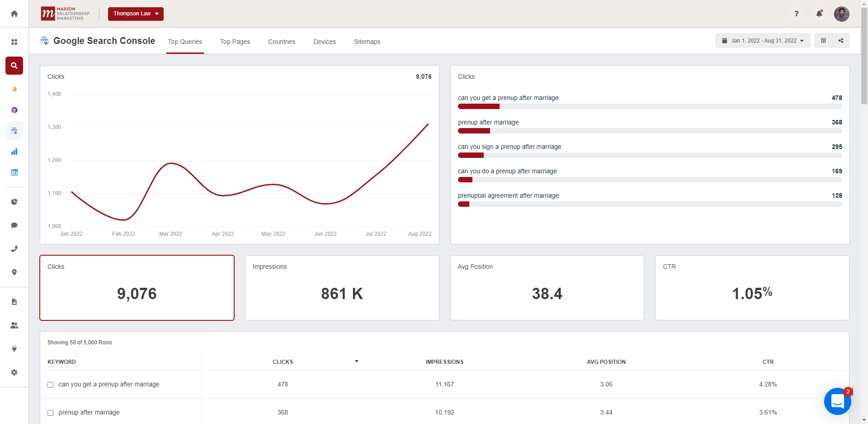Screen dimensions: 868x424
Task: Click the phone call tracking sidebar icon
Action: 14,249
